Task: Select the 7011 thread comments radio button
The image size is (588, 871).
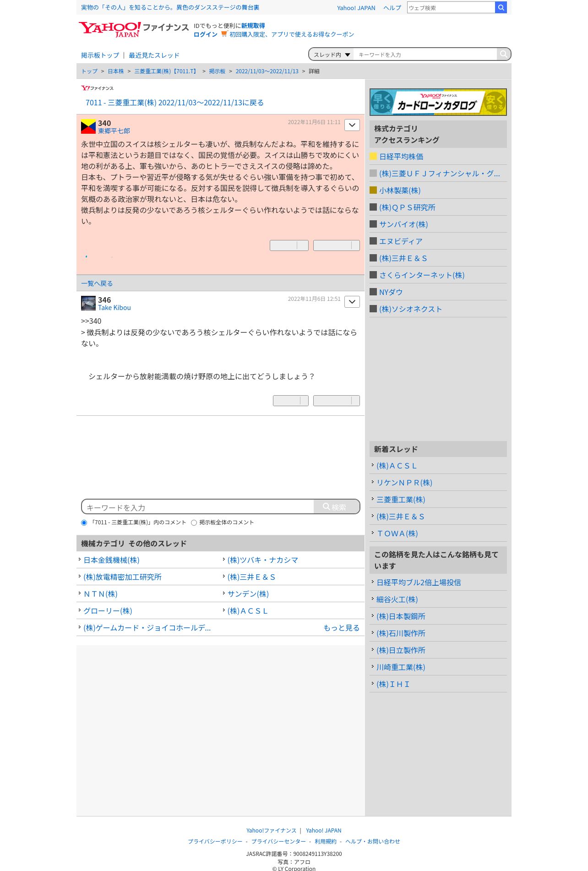Action: (84, 523)
